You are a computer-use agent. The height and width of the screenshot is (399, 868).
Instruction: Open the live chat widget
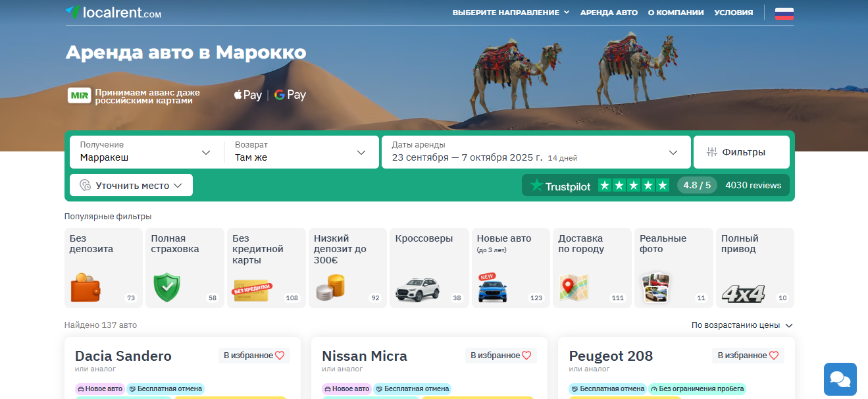point(840,379)
